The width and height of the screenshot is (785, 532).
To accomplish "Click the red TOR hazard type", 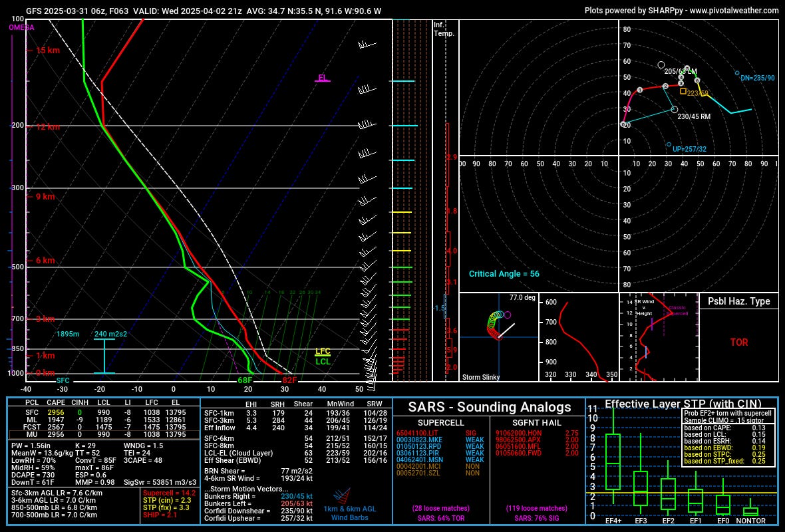I will tap(739, 342).
